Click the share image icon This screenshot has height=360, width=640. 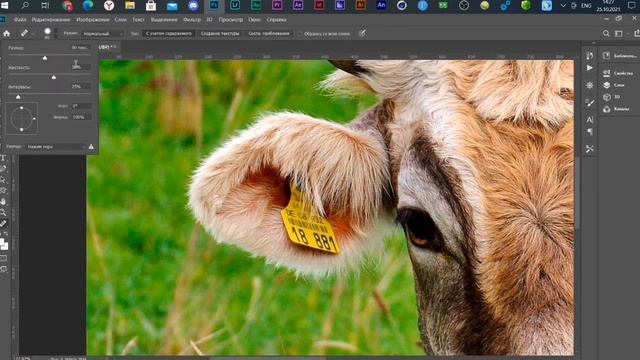636,33
